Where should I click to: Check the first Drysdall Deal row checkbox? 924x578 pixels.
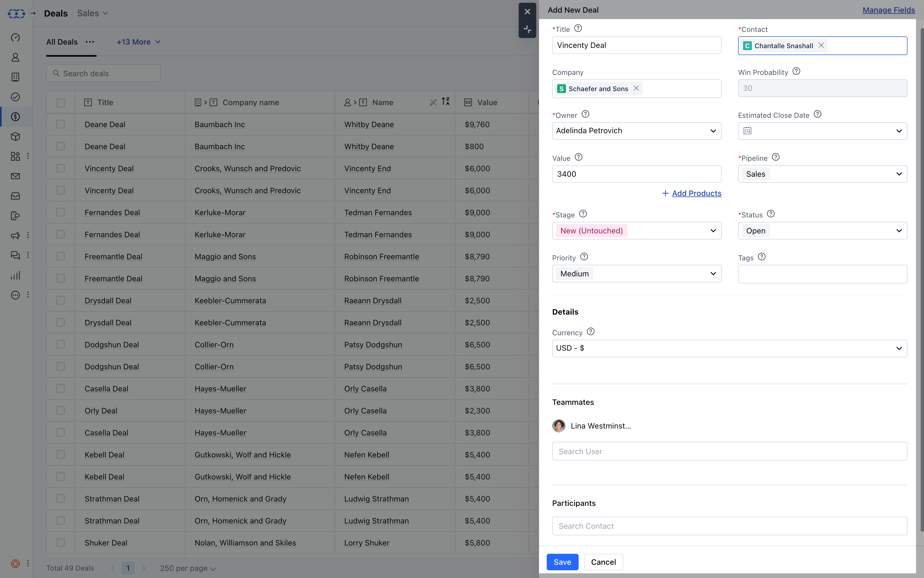pyautogui.click(x=61, y=301)
